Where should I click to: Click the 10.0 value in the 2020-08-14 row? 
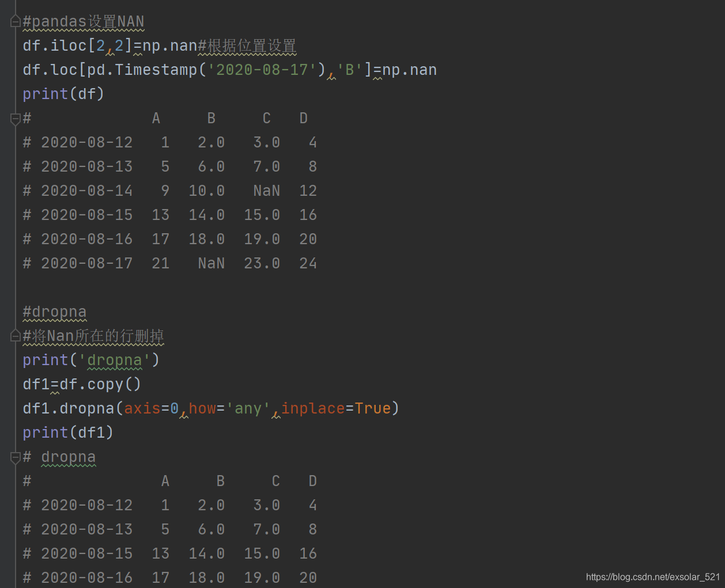207,191
